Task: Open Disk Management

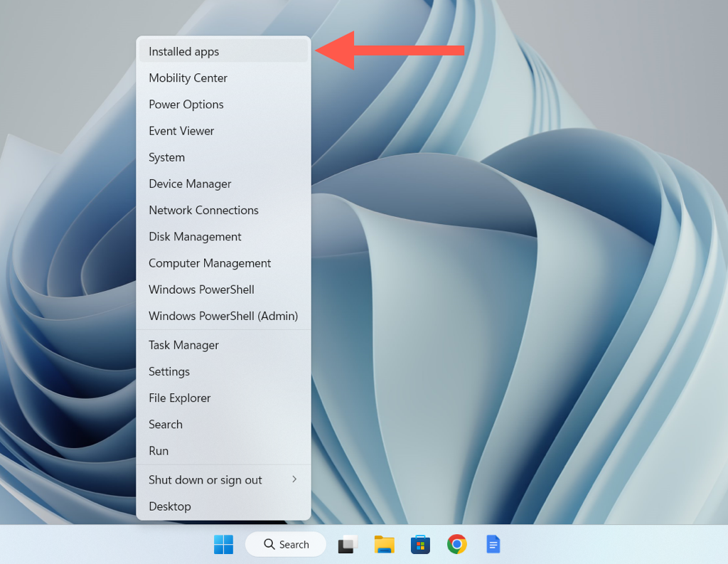Action: click(x=223, y=237)
